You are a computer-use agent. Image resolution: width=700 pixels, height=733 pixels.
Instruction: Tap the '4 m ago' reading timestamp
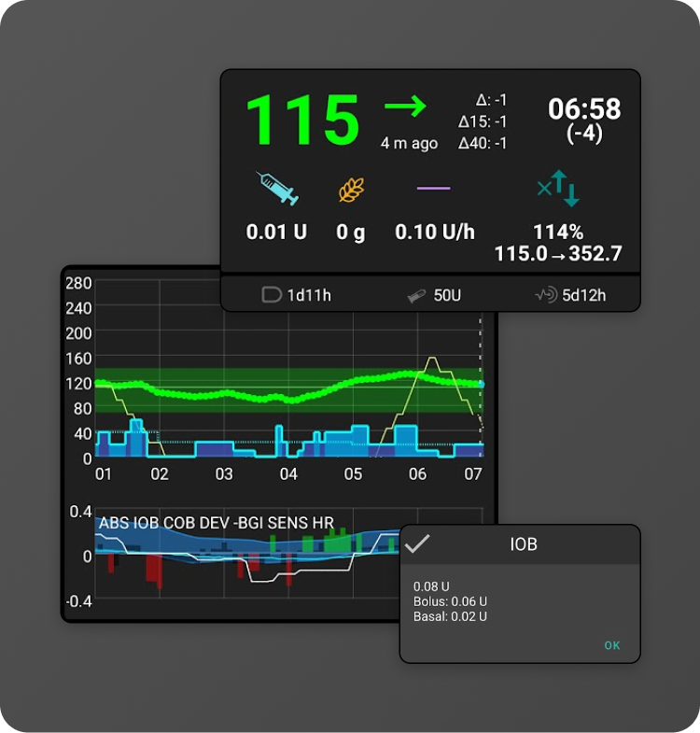pos(409,143)
